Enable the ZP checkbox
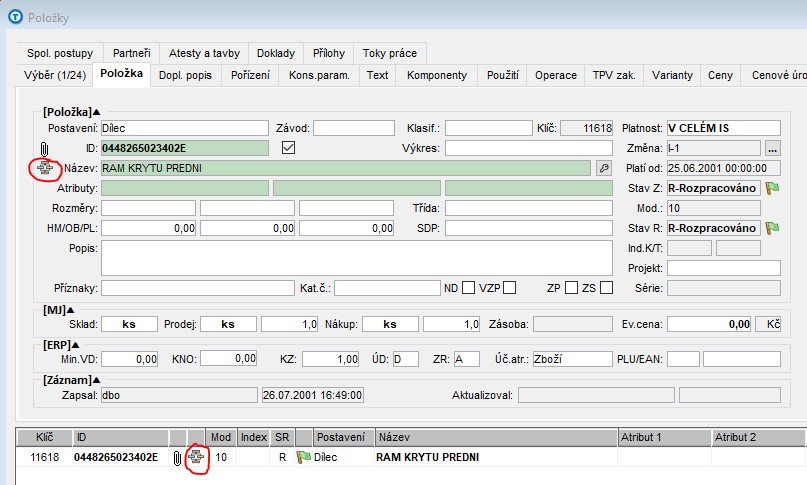 tap(571, 288)
